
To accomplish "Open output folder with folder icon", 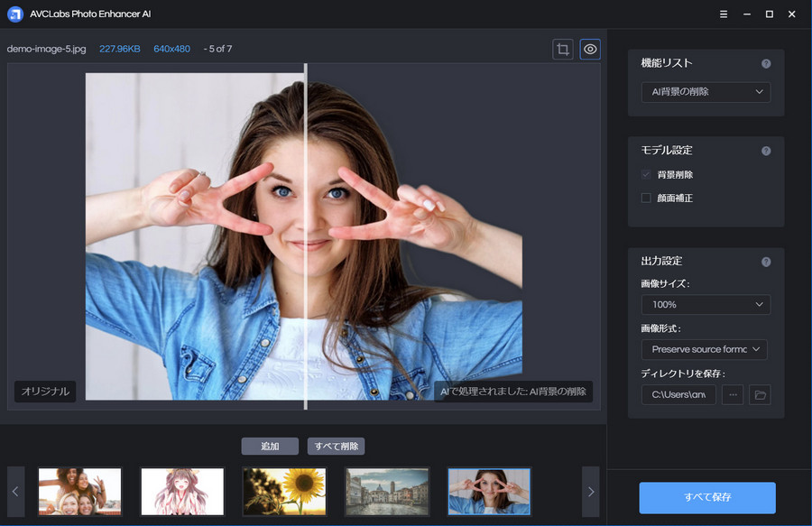I will coord(760,394).
